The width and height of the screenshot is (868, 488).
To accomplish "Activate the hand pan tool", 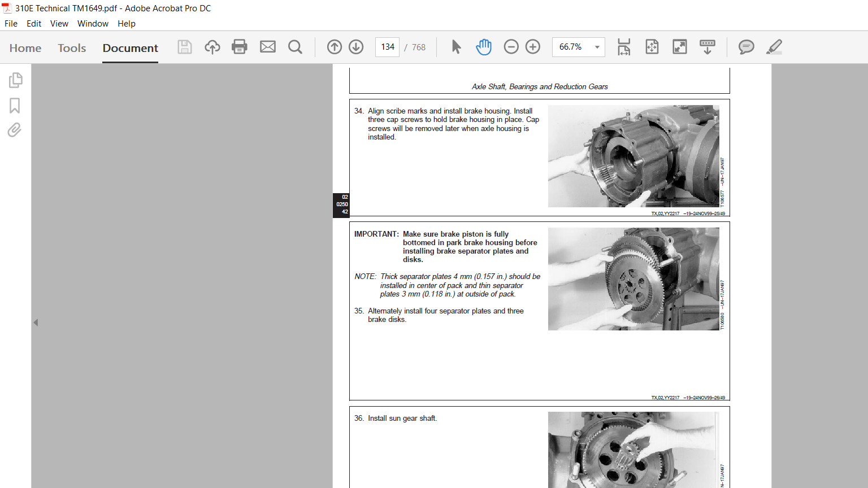I will [x=484, y=47].
